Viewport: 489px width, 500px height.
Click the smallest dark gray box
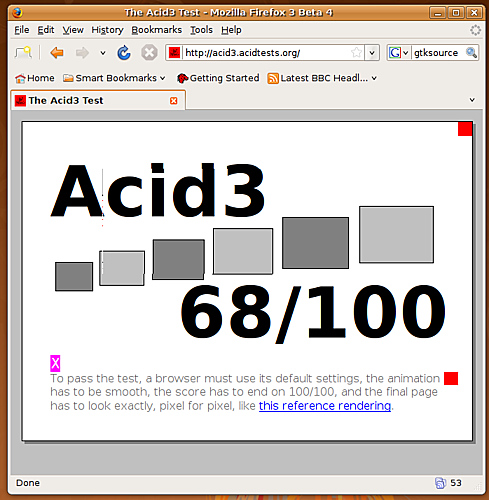74,277
